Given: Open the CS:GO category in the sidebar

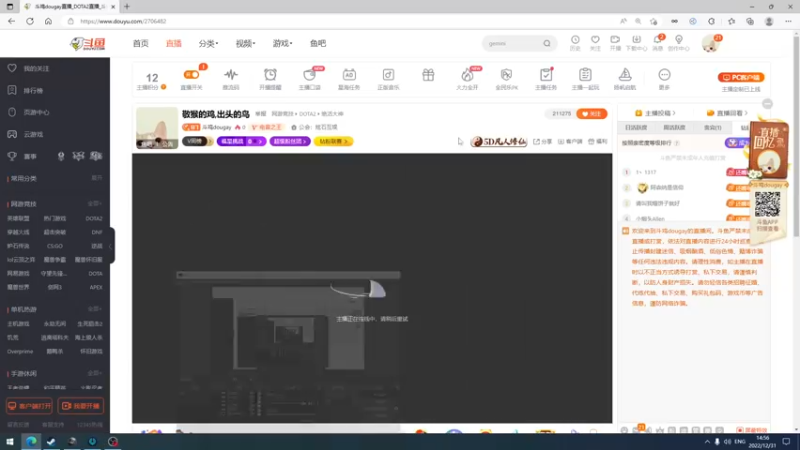Looking at the screenshot, I should pyautogui.click(x=55, y=246).
